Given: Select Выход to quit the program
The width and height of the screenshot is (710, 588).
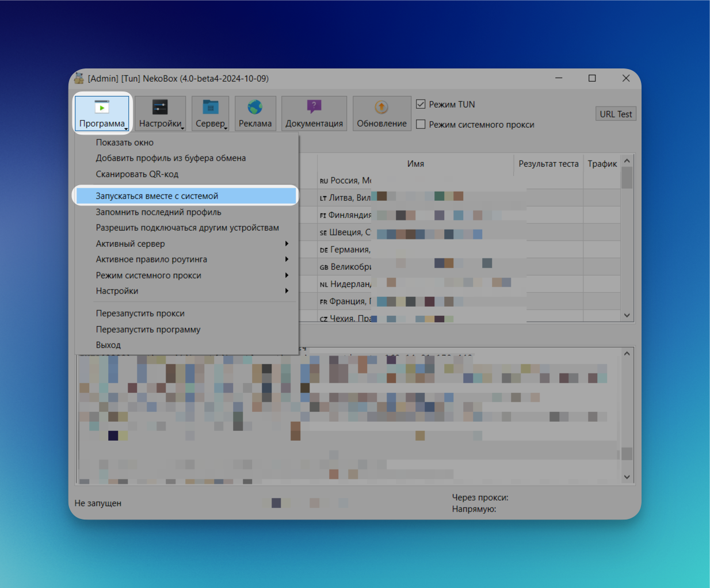Looking at the screenshot, I should coord(186,345).
